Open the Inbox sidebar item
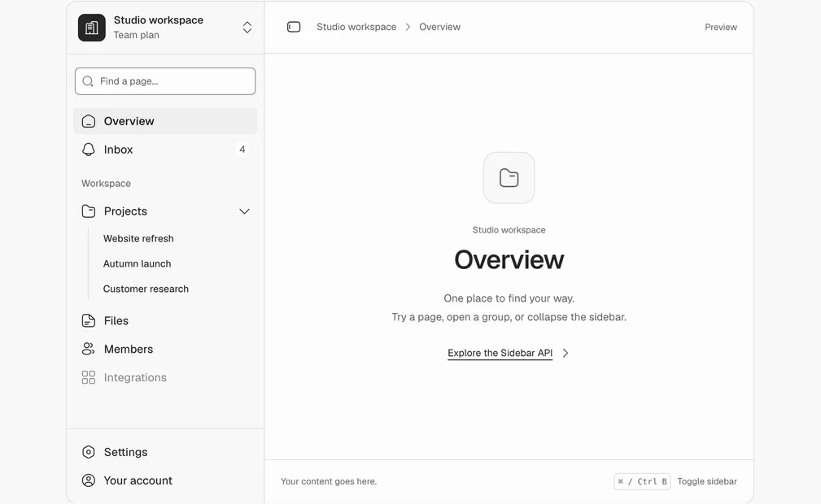The width and height of the screenshot is (821, 504). tap(165, 150)
